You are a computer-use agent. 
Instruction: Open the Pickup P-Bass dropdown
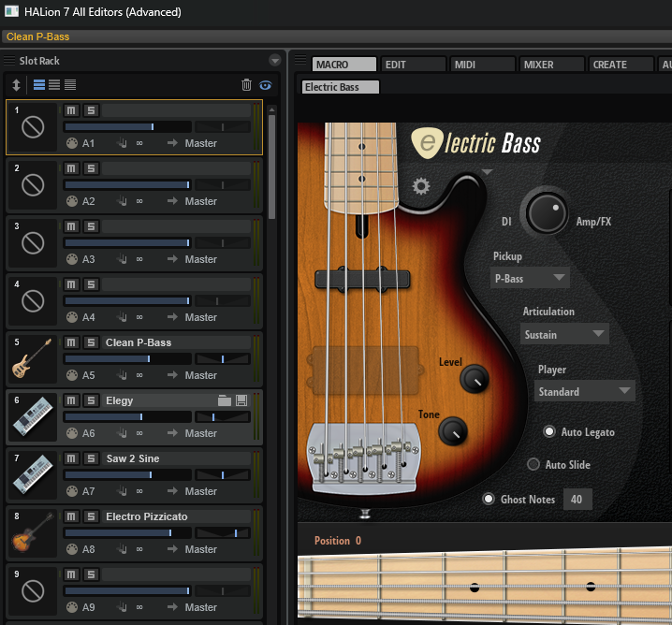click(x=531, y=277)
